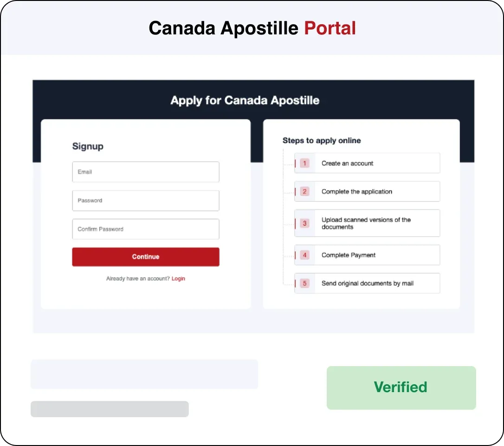Click the numbered badge for step 2
Viewport: 504px width, 446px height.
point(304,191)
